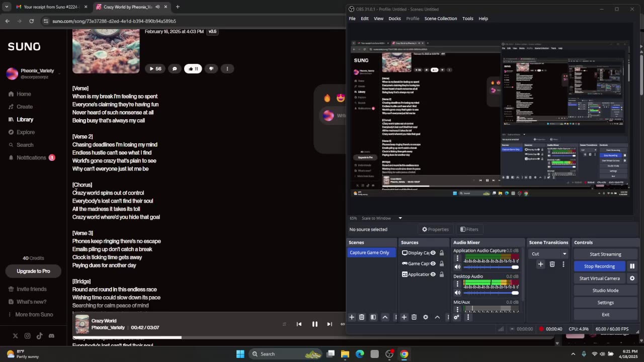Open source properties gear in Sources toolbar

click(426, 317)
